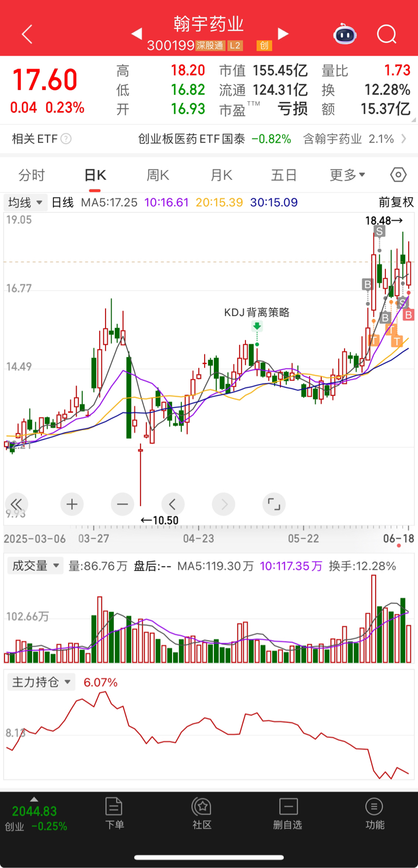This screenshot has height=868, width=418.
Task: Tap the 下单 order icon
Action: pos(114,814)
